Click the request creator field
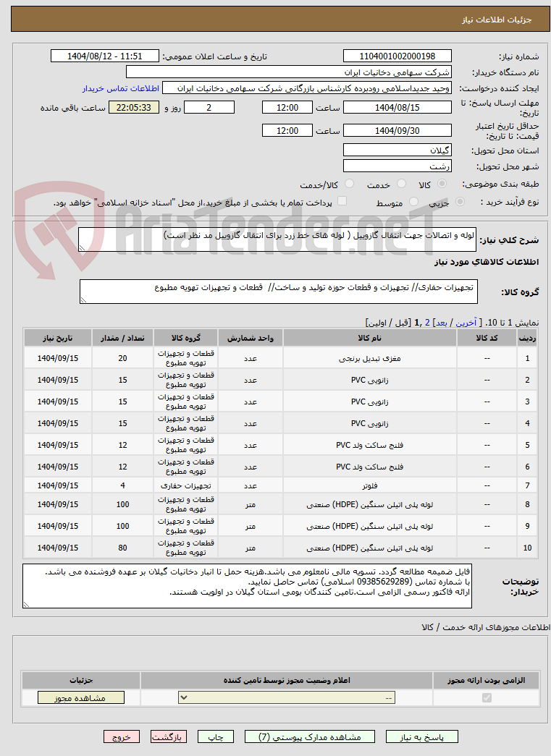 (307, 88)
